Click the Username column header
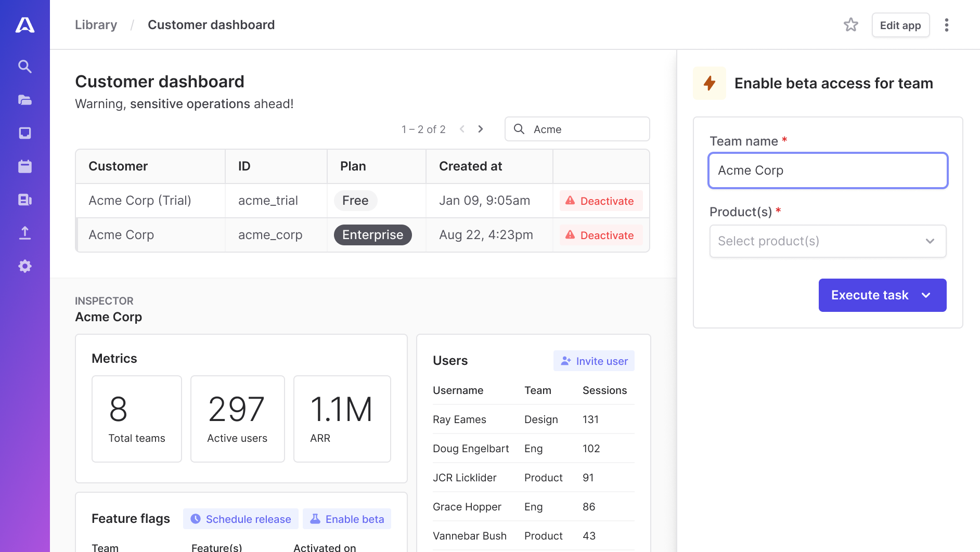Viewport: 980px width, 552px height. (x=458, y=390)
